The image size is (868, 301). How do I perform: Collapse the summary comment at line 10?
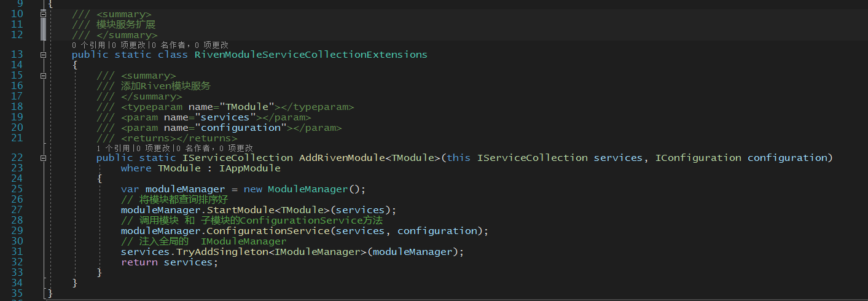click(43, 14)
